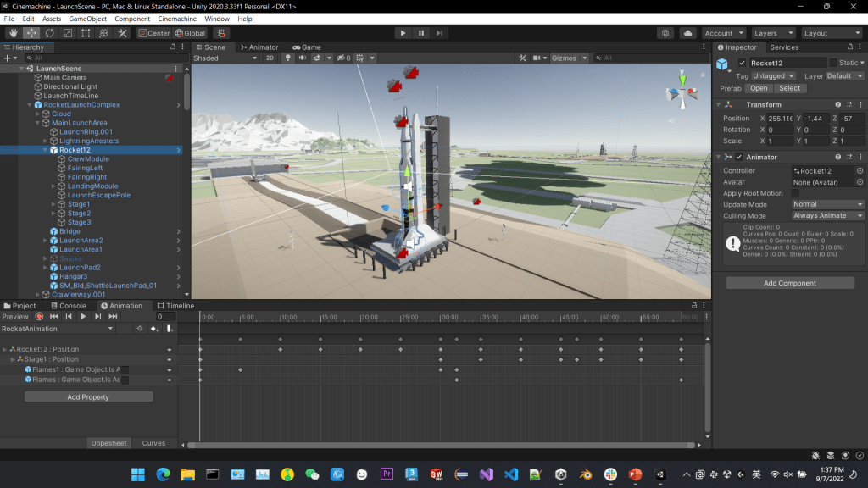Viewport: 868px width, 488px height.
Task: Open Unity Collab cloud icon
Action: coord(687,33)
